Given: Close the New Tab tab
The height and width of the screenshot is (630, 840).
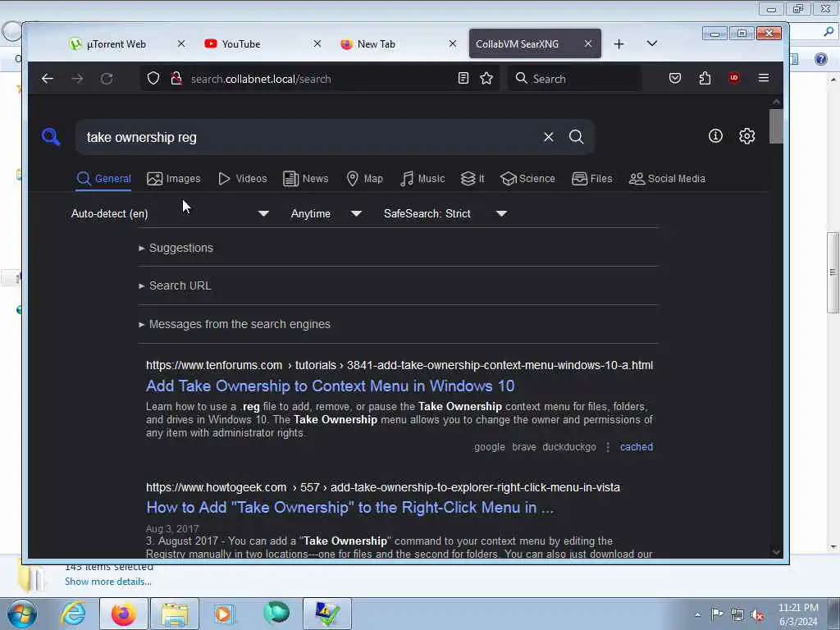Looking at the screenshot, I should [453, 44].
